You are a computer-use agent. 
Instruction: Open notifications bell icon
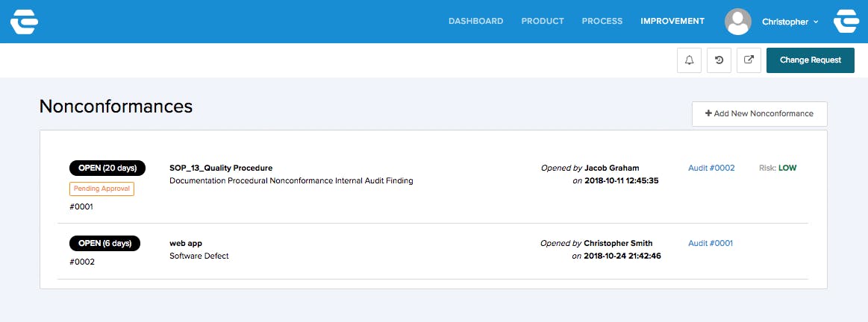[689, 60]
